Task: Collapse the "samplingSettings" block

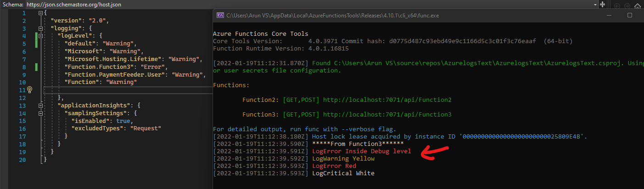Action: click(x=41, y=113)
